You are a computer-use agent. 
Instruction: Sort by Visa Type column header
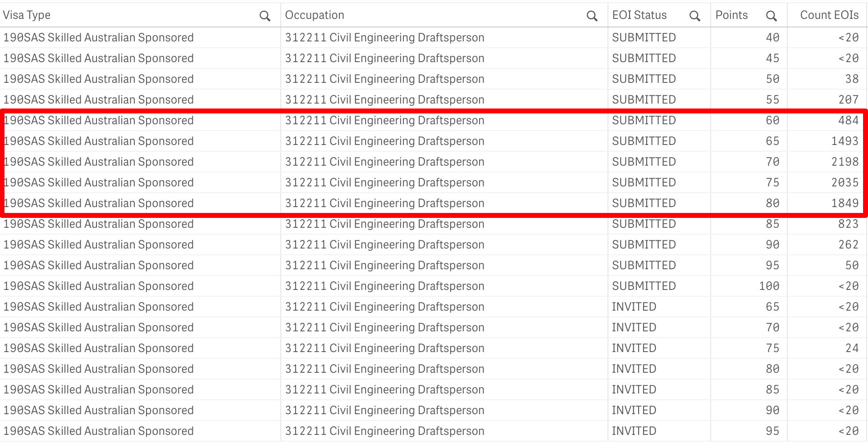click(x=27, y=15)
